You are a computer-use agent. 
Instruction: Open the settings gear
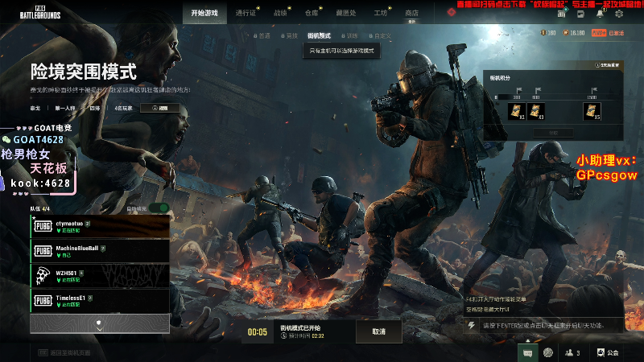tap(619, 14)
